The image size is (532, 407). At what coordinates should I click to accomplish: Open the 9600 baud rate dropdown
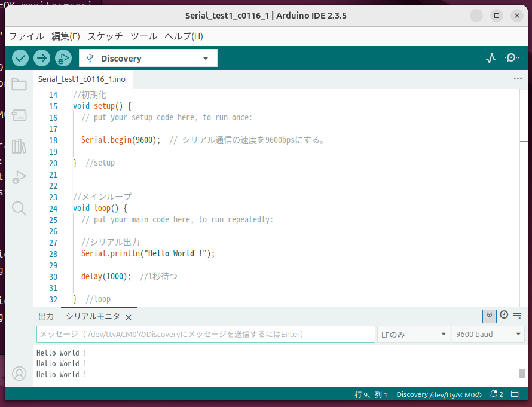point(488,335)
